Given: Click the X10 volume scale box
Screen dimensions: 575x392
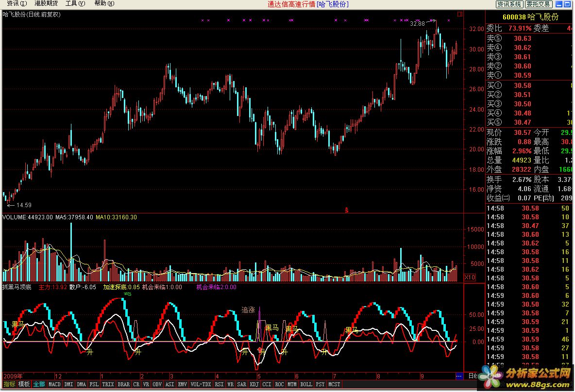Looking at the screenshot, I should point(470,278).
